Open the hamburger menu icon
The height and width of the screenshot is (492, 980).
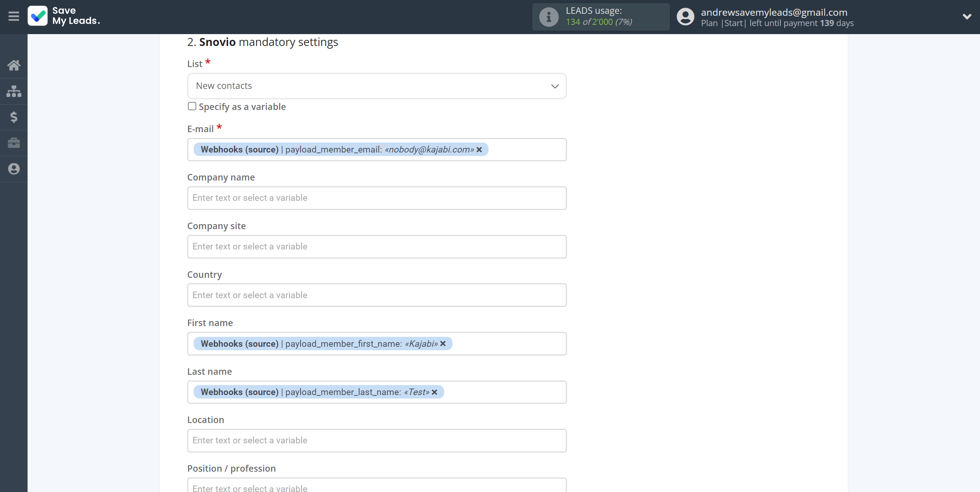coord(14,16)
